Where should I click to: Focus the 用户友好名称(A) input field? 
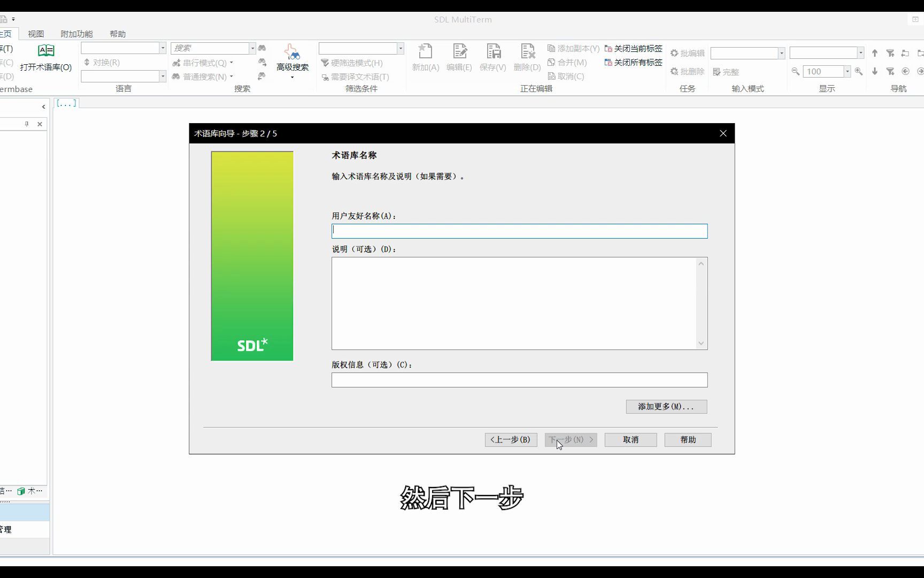tap(519, 231)
